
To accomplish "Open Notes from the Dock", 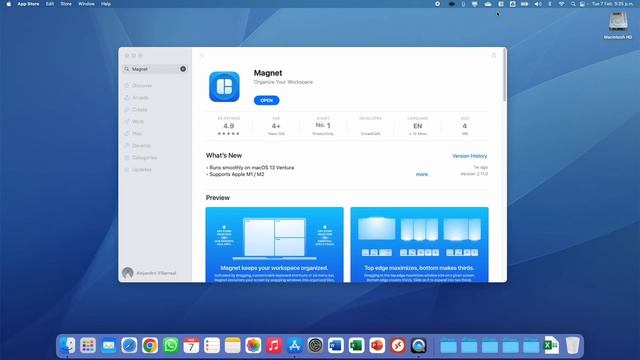I will (233, 346).
